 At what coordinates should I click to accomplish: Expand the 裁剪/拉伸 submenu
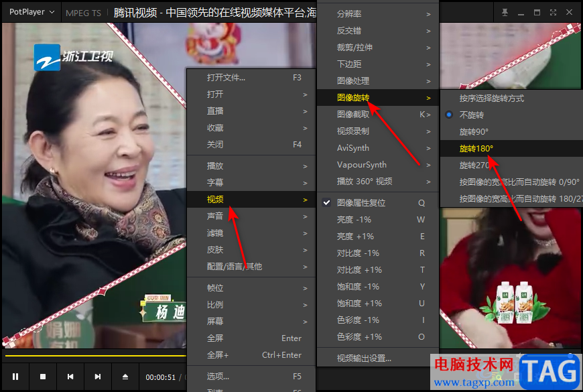[378, 47]
